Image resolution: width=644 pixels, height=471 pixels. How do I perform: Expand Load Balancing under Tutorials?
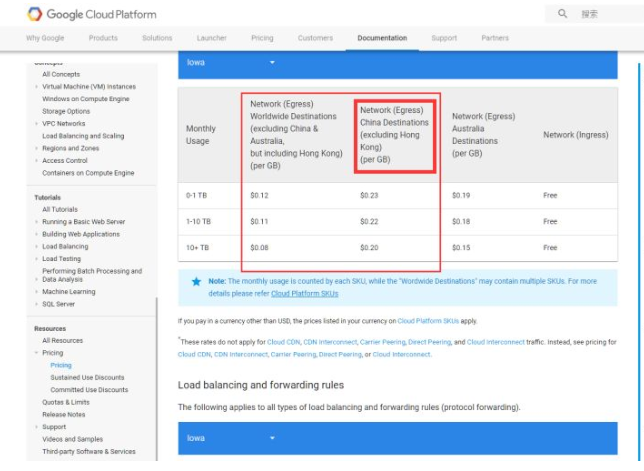point(65,246)
